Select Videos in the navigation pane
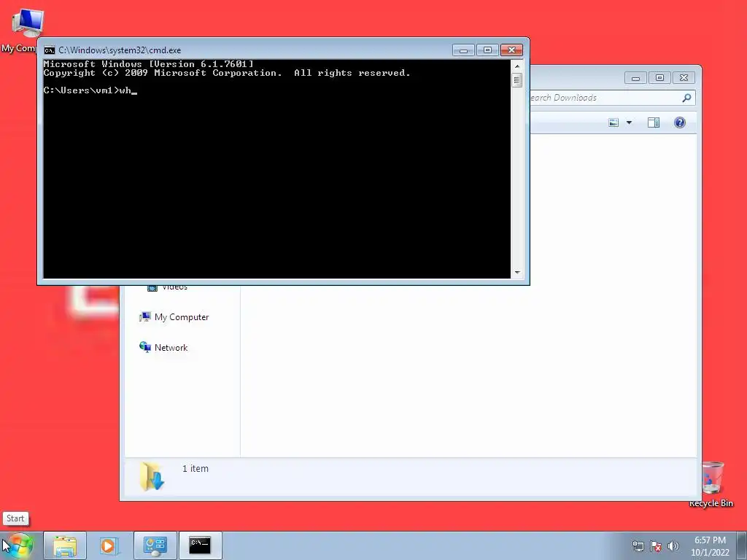The image size is (747, 560). tap(167, 287)
